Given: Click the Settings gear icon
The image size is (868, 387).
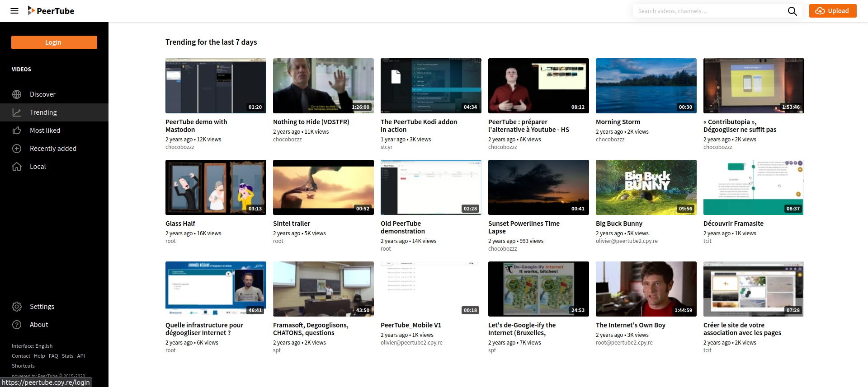Looking at the screenshot, I should 17,307.
